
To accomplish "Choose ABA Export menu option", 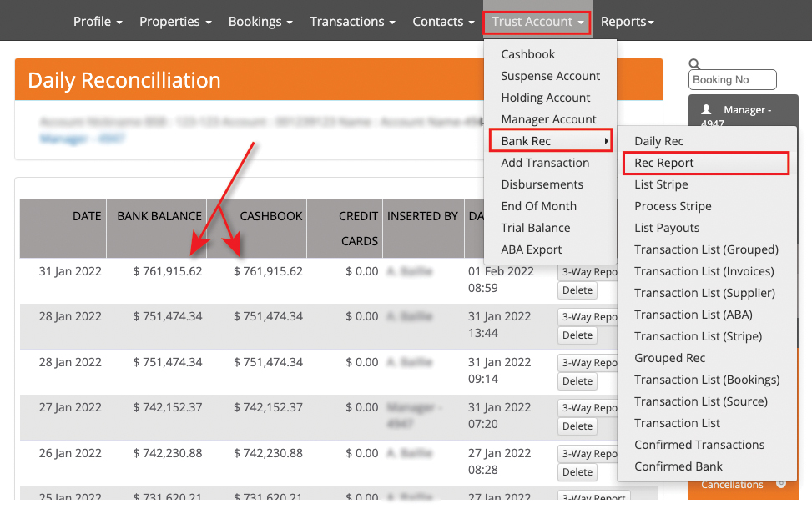I will (x=531, y=249).
